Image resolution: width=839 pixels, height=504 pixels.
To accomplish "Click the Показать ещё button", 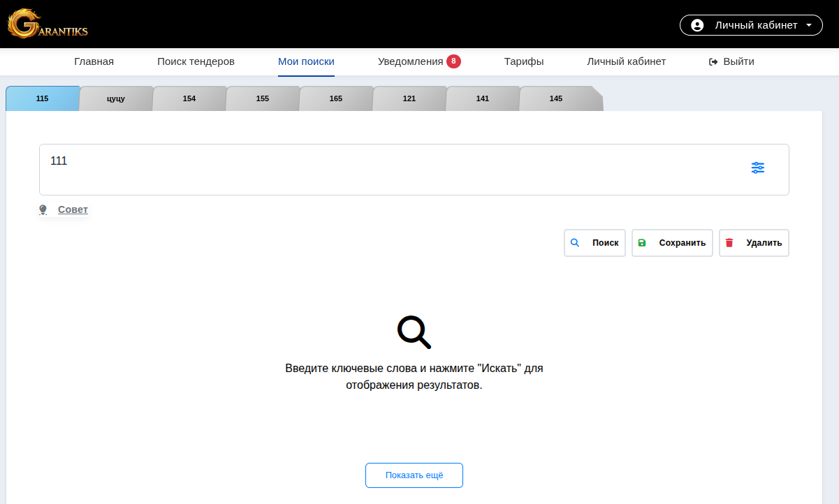I will (414, 475).
